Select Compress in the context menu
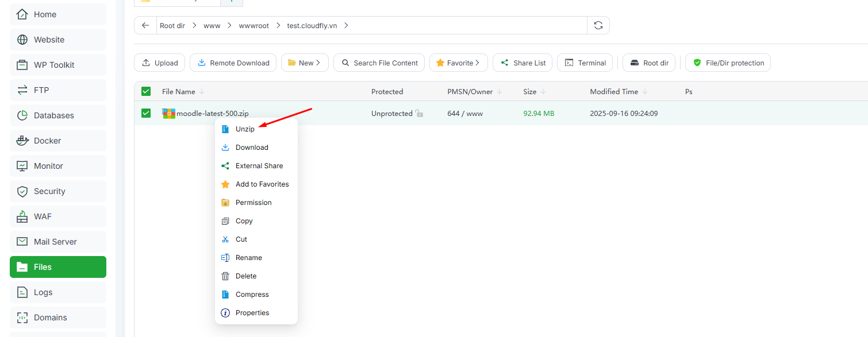The height and width of the screenshot is (337, 868). point(252,295)
